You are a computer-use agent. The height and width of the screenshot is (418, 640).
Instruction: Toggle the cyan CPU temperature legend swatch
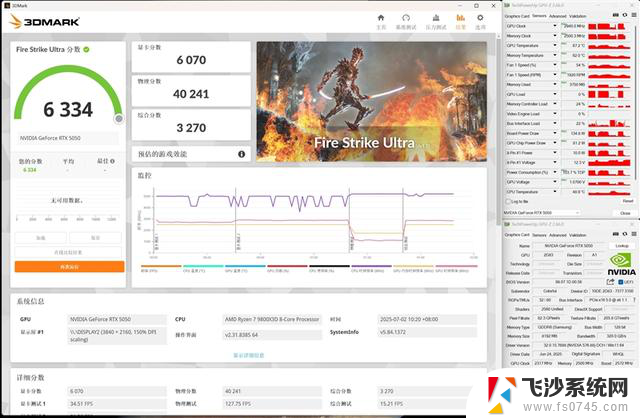point(203,266)
